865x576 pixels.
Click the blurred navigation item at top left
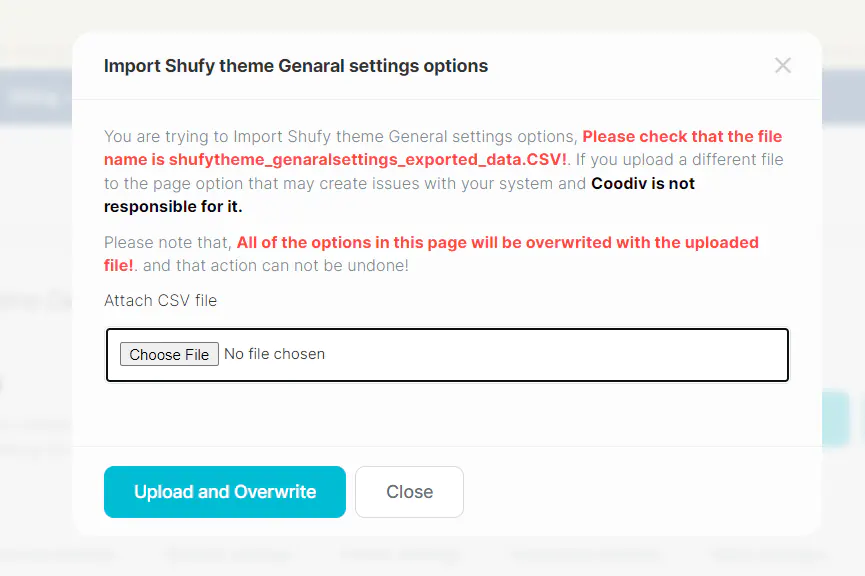click(34, 98)
